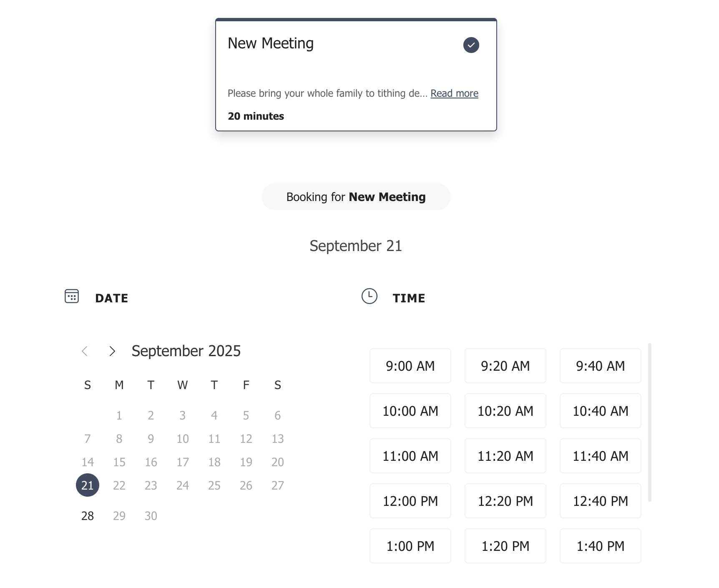Select the 12:40 PM time slot
719x588 pixels.
[601, 501]
